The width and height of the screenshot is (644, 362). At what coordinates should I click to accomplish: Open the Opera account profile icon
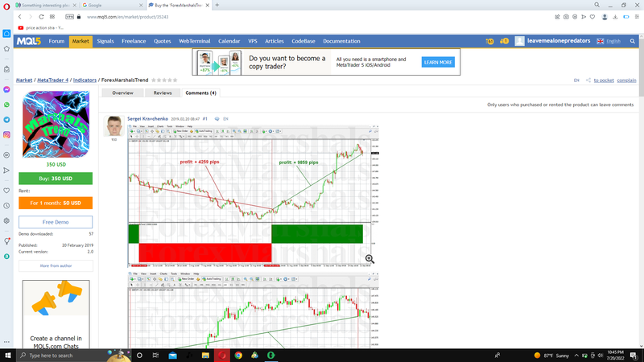point(605,17)
